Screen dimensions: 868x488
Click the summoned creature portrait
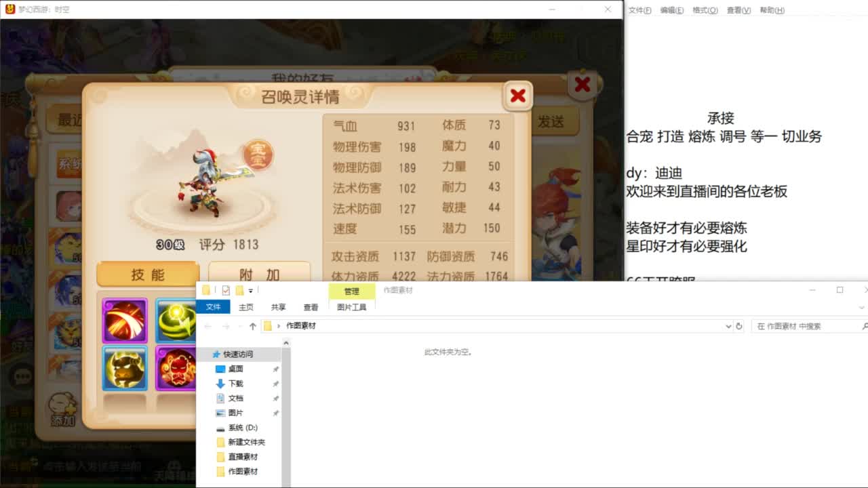(207, 183)
